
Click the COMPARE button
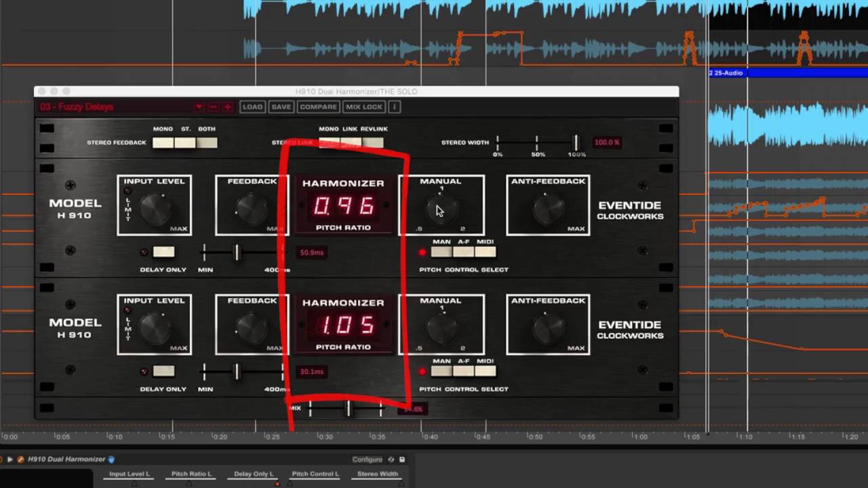(x=318, y=107)
